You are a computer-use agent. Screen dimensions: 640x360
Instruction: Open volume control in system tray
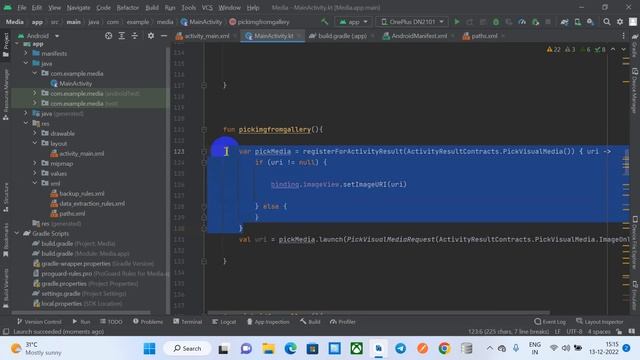[566, 348]
